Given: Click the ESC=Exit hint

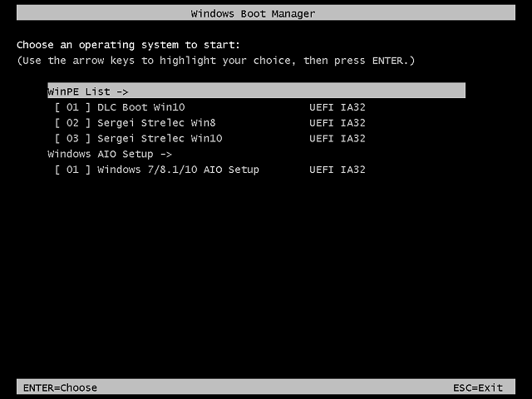Looking at the screenshot, I should tap(478, 387).
